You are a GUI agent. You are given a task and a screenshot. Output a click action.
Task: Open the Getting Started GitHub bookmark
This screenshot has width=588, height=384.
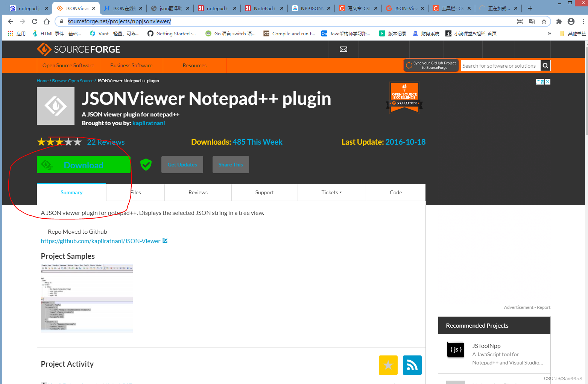(172, 33)
